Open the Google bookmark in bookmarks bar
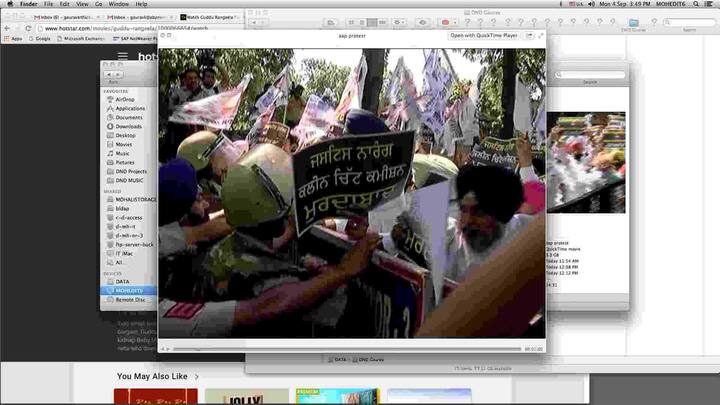The height and width of the screenshot is (405, 720). coord(39,39)
